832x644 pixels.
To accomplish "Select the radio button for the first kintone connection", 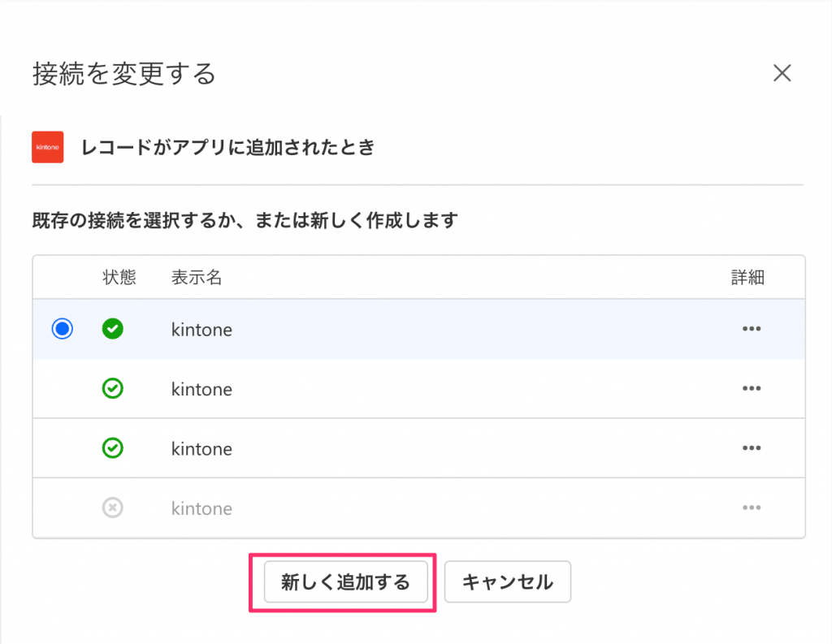I will point(62,329).
